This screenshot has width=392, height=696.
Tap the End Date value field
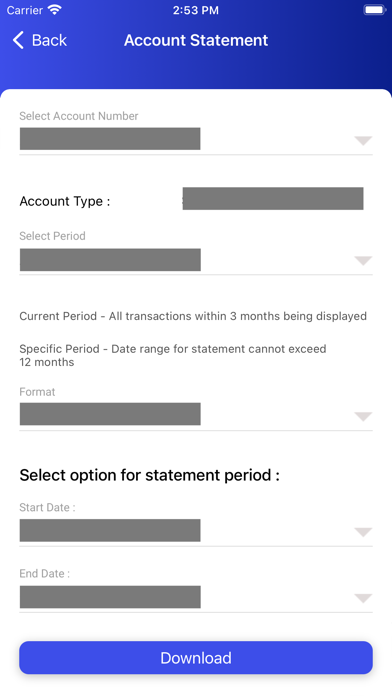point(110,597)
